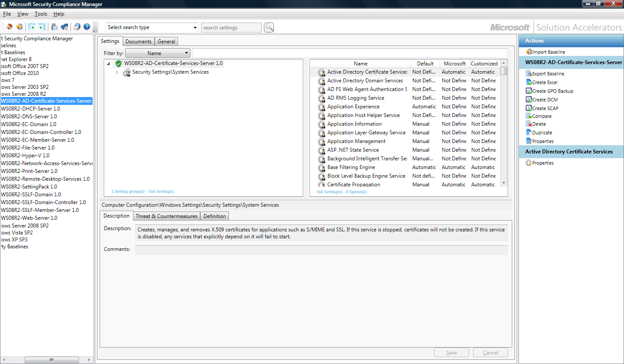The image size is (624, 364).
Task: Click the Create DCM icon
Action: pyautogui.click(x=529, y=100)
